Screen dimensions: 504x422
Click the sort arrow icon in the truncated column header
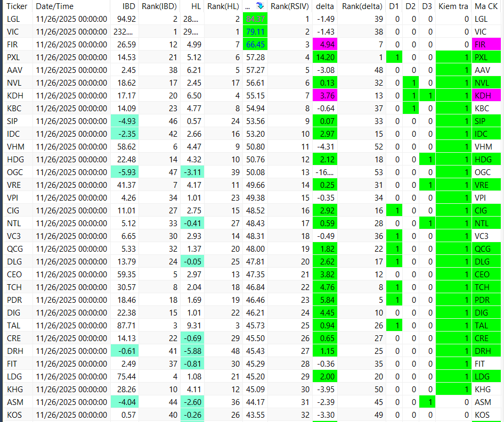pos(259,6)
